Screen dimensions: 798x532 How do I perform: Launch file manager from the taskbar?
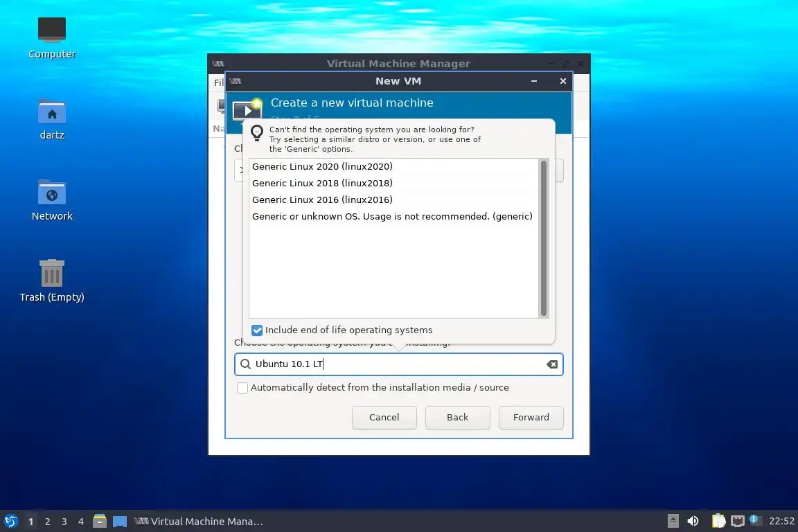click(100, 521)
